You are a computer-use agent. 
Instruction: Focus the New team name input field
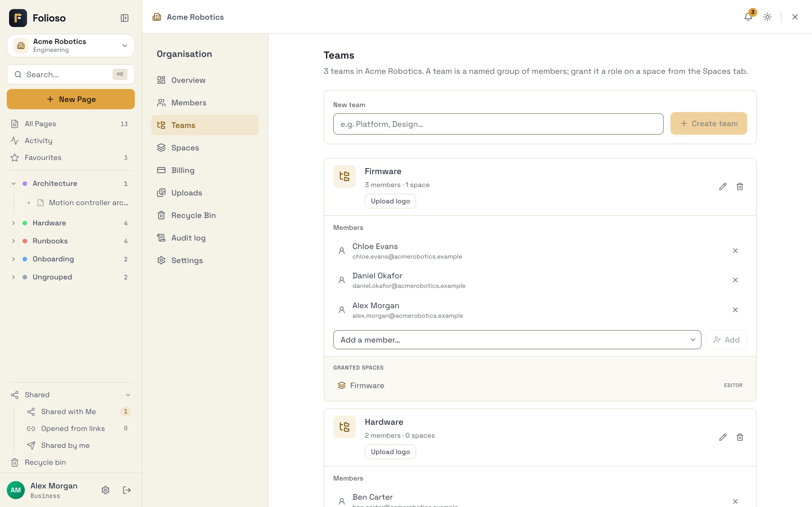[x=498, y=124]
